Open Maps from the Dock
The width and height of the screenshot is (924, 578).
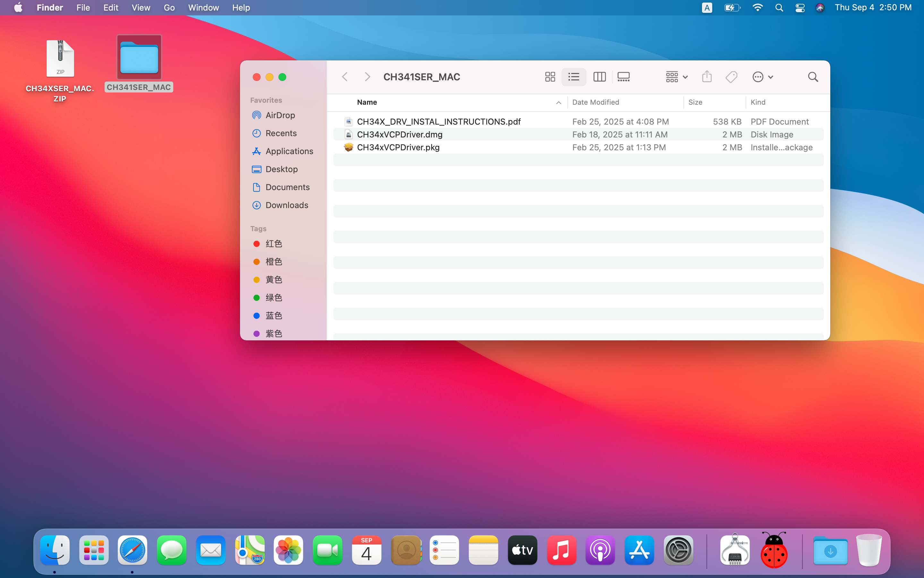(250, 550)
